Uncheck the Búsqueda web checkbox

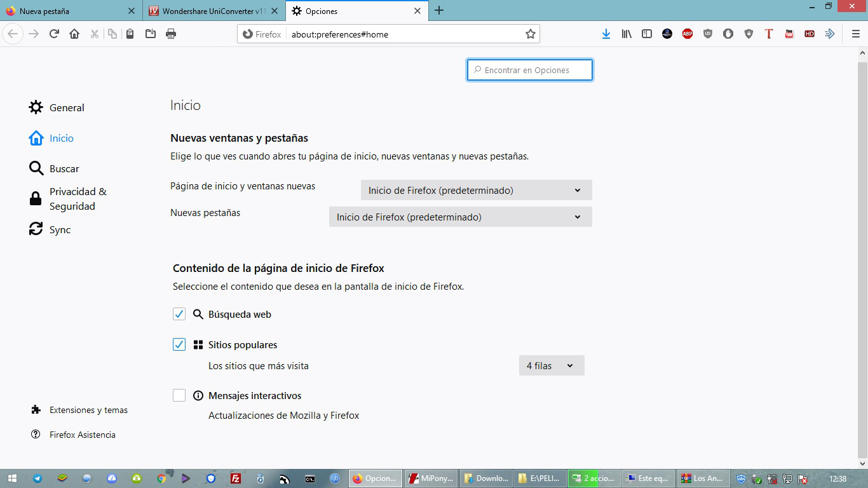(x=179, y=314)
